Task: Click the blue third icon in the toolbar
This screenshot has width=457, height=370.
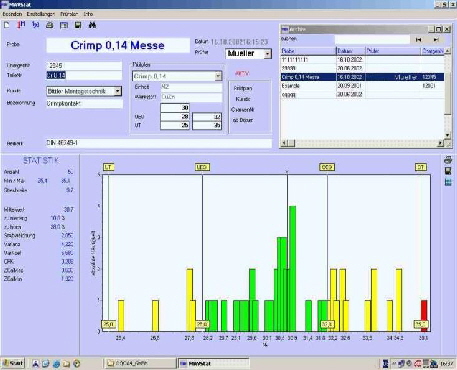Action: 36,25
